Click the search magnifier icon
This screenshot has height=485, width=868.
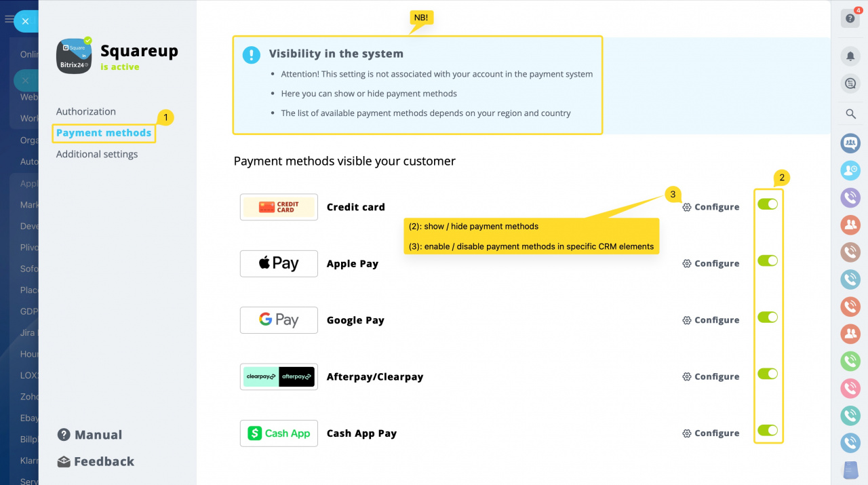850,113
